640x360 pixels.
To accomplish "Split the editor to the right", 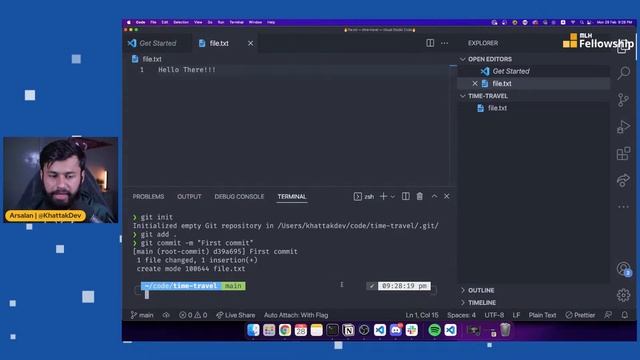I will click(x=430, y=43).
